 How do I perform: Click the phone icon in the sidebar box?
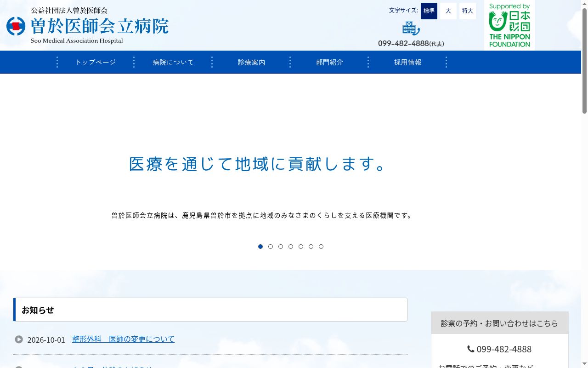point(471,349)
